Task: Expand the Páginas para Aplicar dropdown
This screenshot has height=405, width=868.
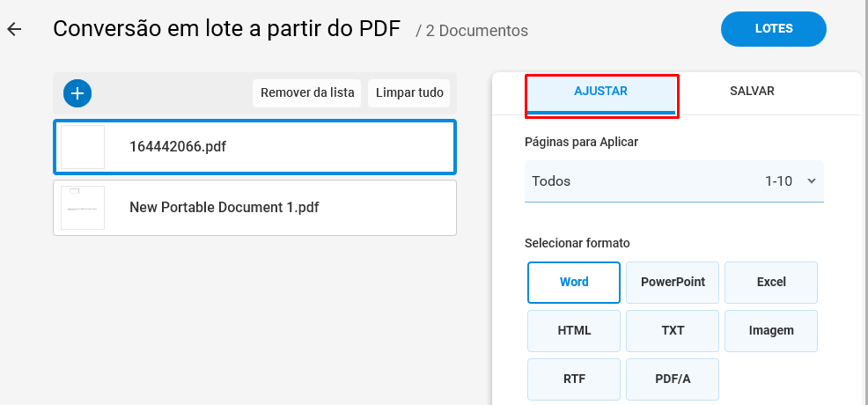Action: coord(673,181)
